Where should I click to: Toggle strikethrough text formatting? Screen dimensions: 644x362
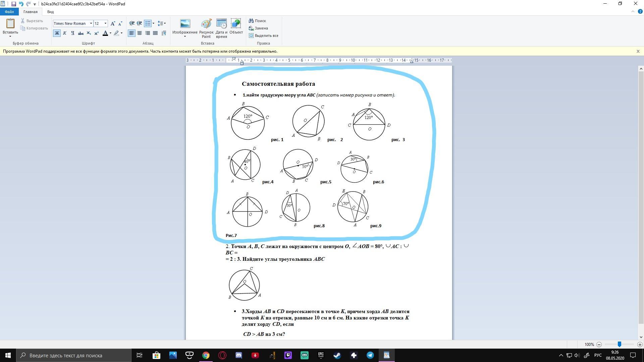point(80,33)
